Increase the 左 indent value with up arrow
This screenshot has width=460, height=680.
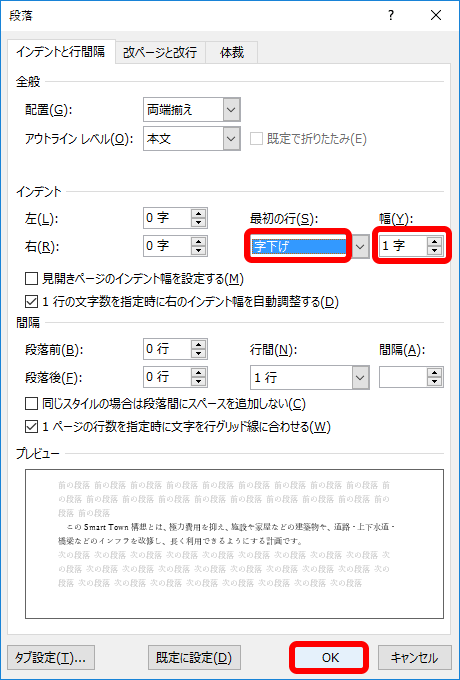point(199,213)
